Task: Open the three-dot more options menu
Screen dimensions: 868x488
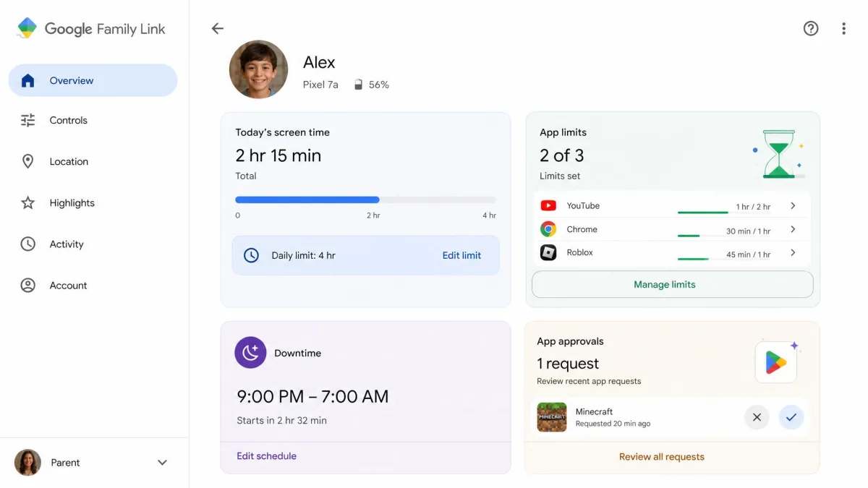Action: (843, 28)
